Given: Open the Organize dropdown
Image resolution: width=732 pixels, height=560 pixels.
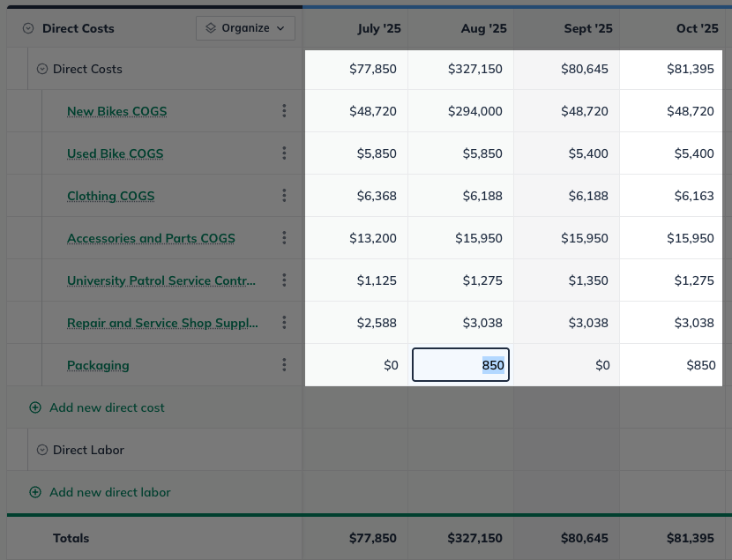Looking at the screenshot, I should click(245, 27).
